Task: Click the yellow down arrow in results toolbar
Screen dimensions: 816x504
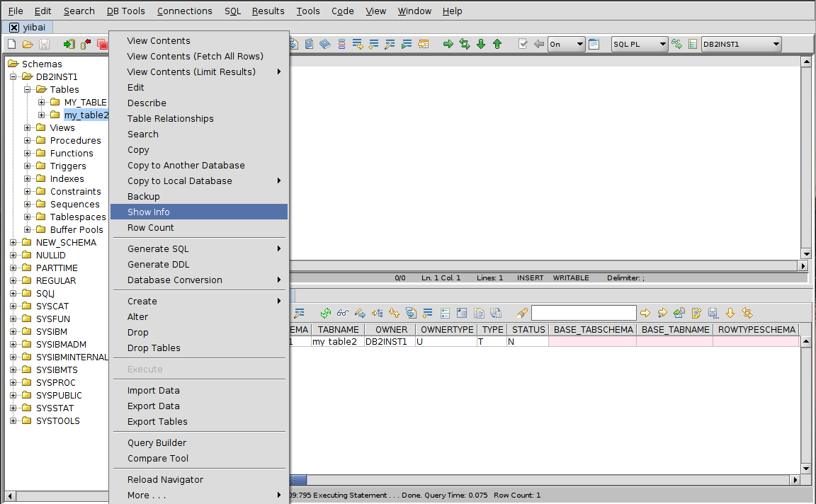Action: 730,313
